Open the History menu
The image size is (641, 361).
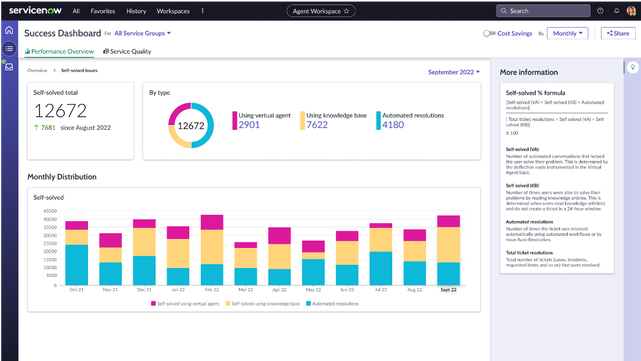[136, 11]
